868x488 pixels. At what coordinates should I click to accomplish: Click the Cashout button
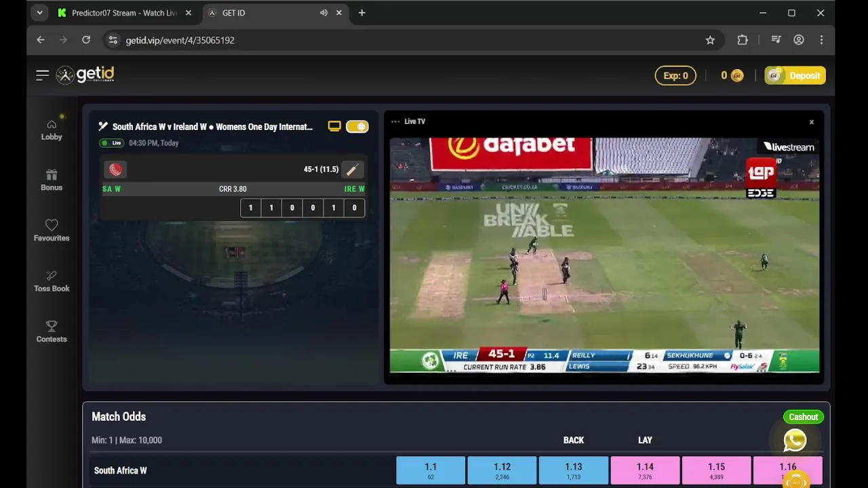tap(803, 417)
